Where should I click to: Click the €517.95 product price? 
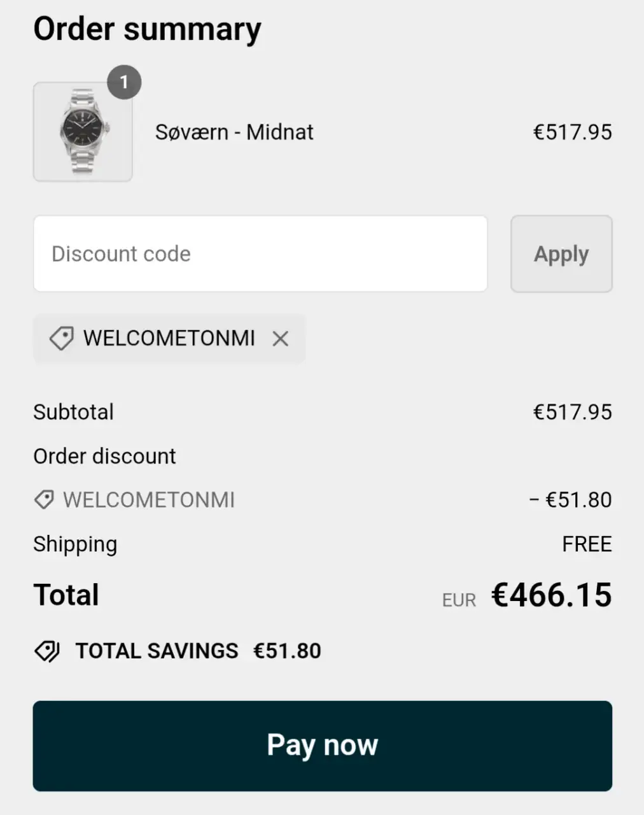tap(572, 132)
